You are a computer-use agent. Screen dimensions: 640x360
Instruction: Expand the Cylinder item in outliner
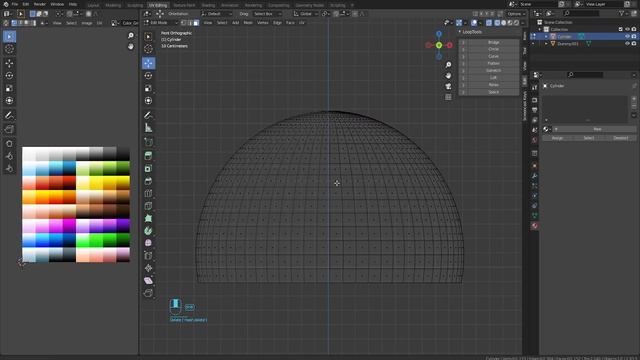point(547,36)
